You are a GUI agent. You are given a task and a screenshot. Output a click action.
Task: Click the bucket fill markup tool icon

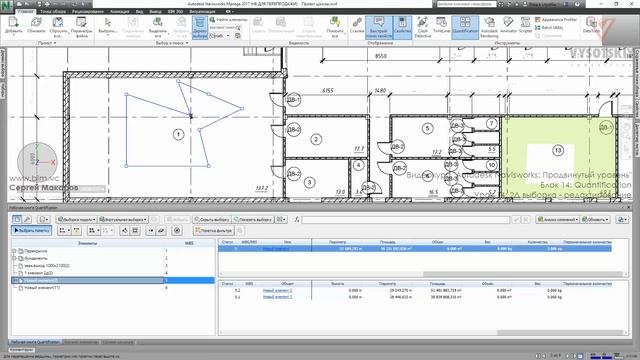tap(124, 231)
